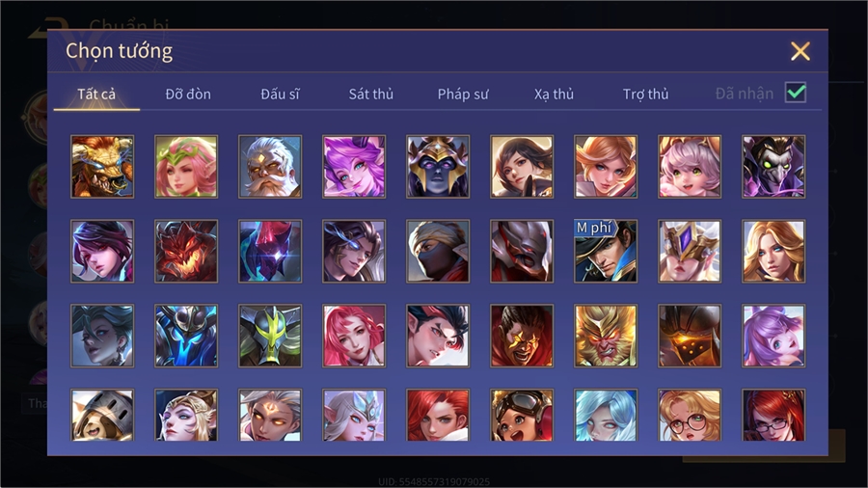Select the golden monkey king hero portrait
The width and height of the screenshot is (868, 488).
pyautogui.click(x=606, y=336)
